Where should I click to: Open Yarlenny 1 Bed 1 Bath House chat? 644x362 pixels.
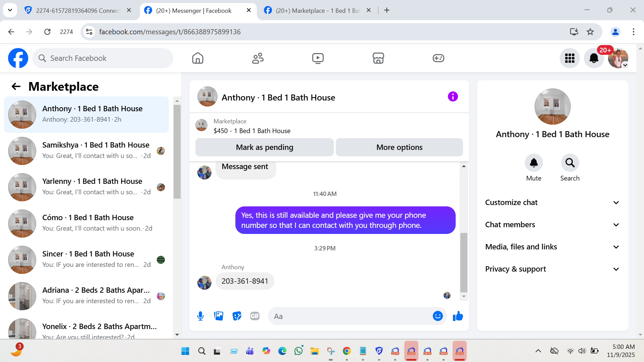(x=87, y=187)
